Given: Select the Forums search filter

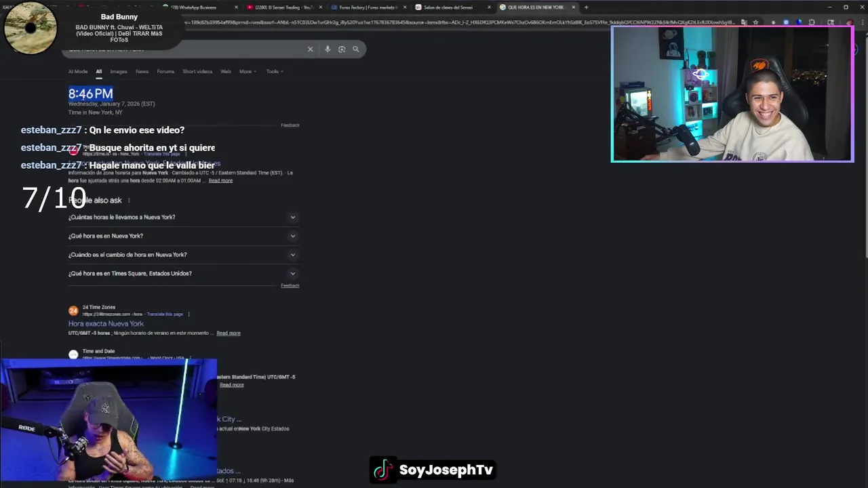Looking at the screenshot, I should (165, 71).
